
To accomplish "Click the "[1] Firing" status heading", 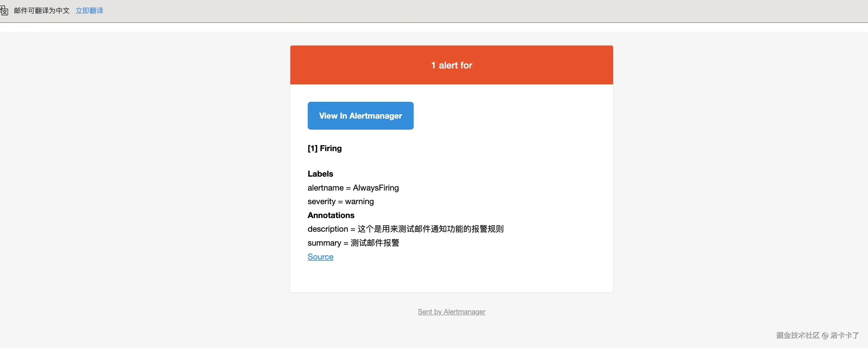I will point(324,148).
